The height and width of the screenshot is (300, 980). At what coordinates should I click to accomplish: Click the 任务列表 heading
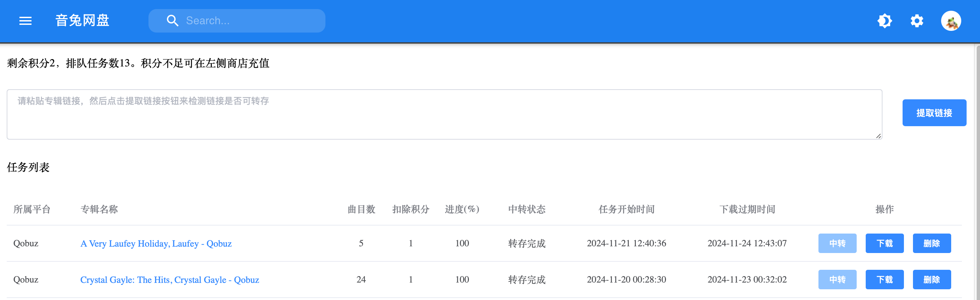(x=28, y=167)
